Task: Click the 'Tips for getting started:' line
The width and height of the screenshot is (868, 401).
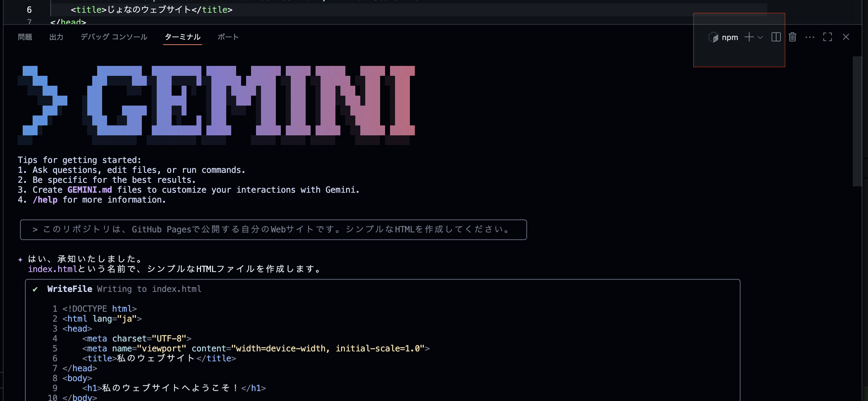Action: [x=79, y=160]
